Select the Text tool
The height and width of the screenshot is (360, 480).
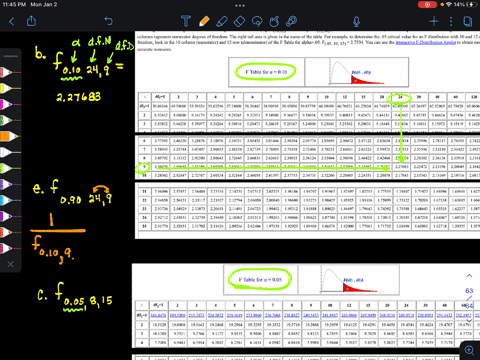(x=186, y=21)
